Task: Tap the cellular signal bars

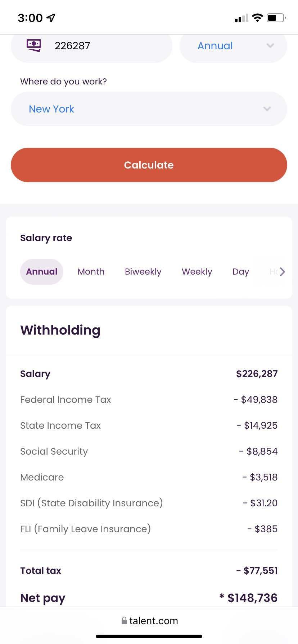Action: coord(242,18)
